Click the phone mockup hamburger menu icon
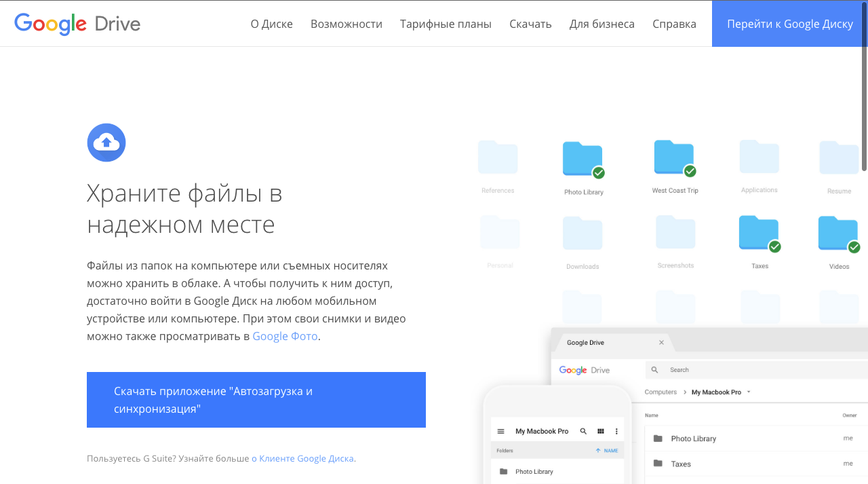This screenshot has width=868, height=484. pos(501,432)
